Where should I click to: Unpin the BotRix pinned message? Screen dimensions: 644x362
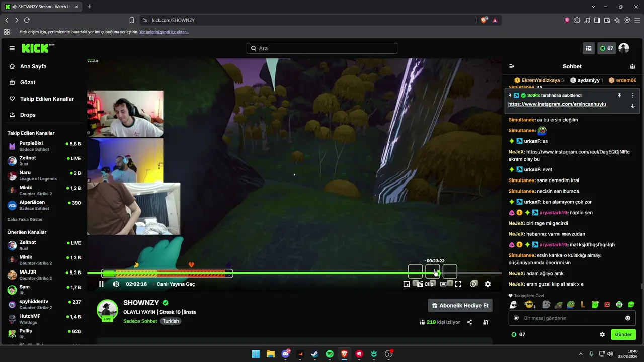click(x=619, y=95)
